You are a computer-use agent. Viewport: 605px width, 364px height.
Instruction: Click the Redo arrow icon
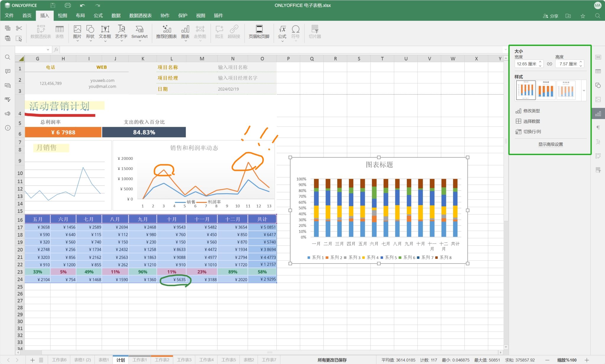pos(97,5)
